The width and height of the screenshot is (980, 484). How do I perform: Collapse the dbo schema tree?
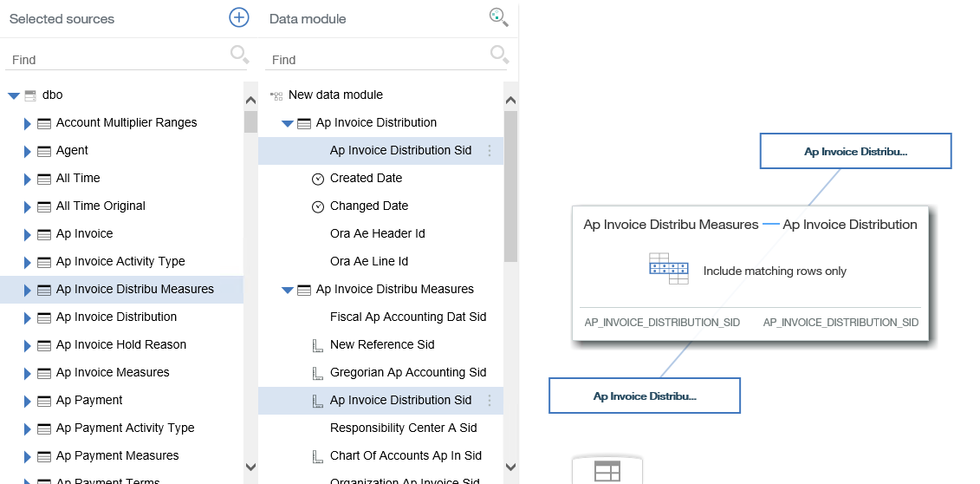coord(14,95)
